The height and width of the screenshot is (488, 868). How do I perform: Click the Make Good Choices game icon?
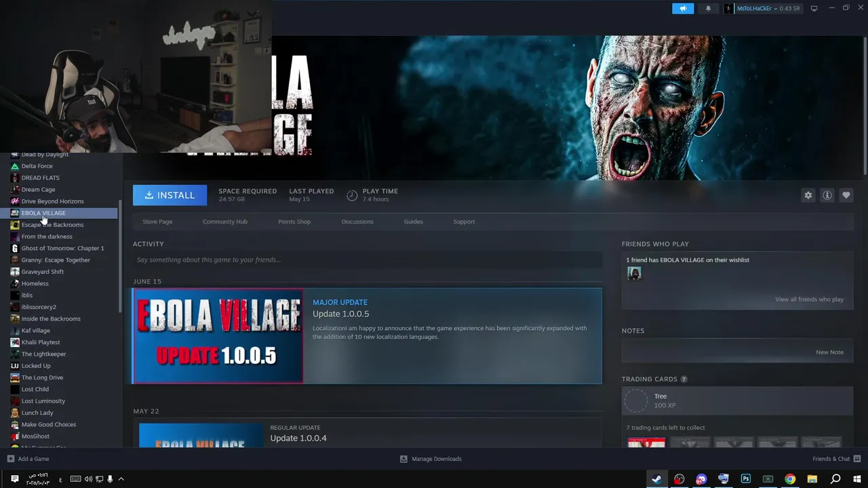click(x=15, y=424)
